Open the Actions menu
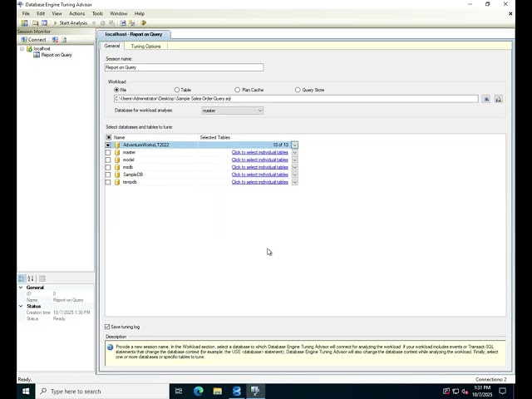 77,13
